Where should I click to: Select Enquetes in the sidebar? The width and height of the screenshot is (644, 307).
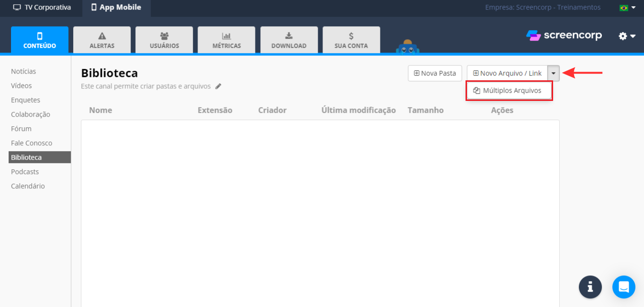25,100
